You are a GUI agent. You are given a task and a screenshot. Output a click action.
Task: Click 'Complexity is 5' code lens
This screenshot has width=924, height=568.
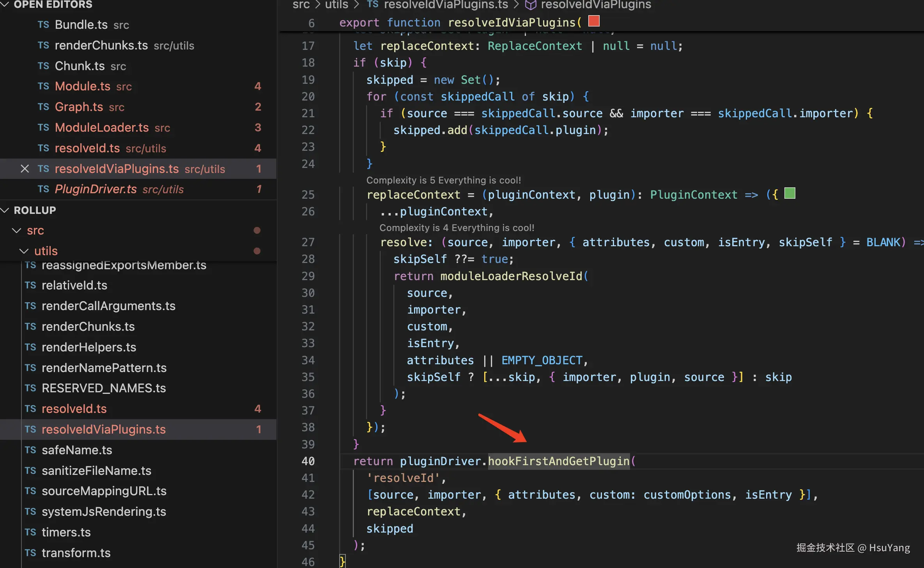coord(443,180)
